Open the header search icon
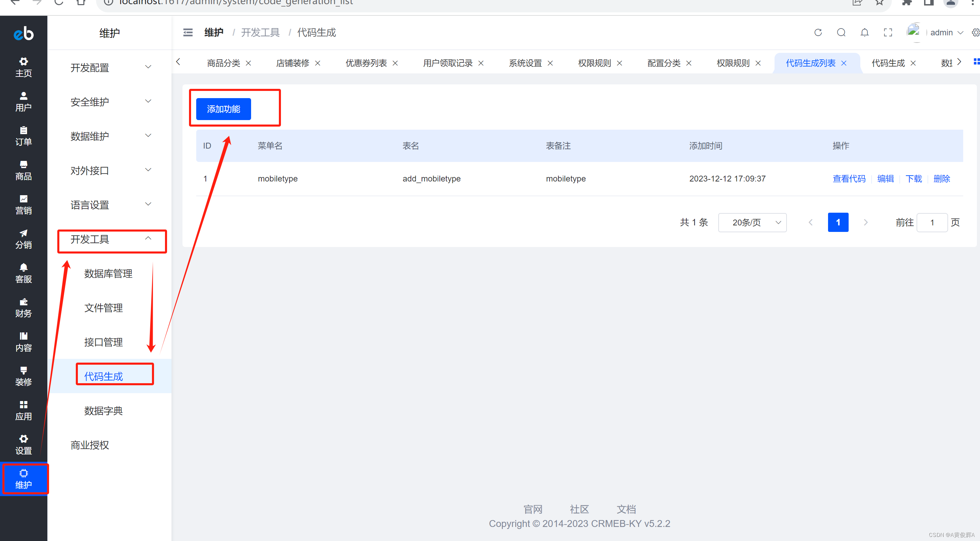980x541 pixels. 841,33
